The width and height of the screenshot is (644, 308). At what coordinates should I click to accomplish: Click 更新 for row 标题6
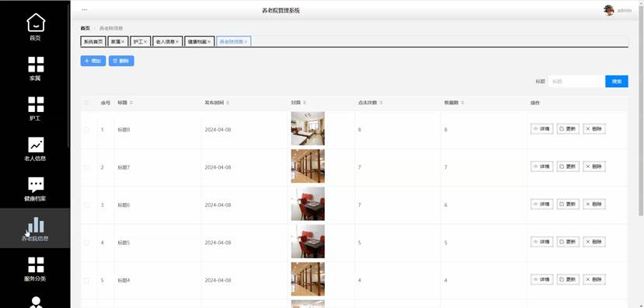point(568,205)
